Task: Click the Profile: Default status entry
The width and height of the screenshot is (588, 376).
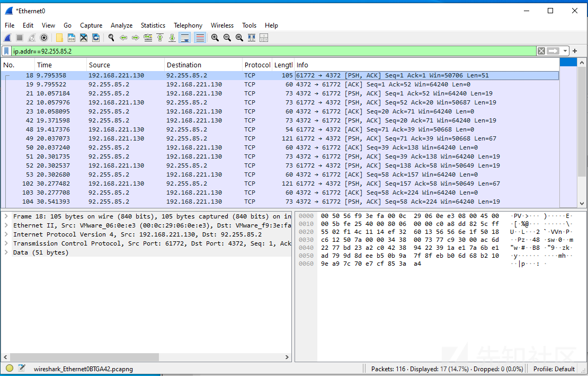Action: (554, 369)
